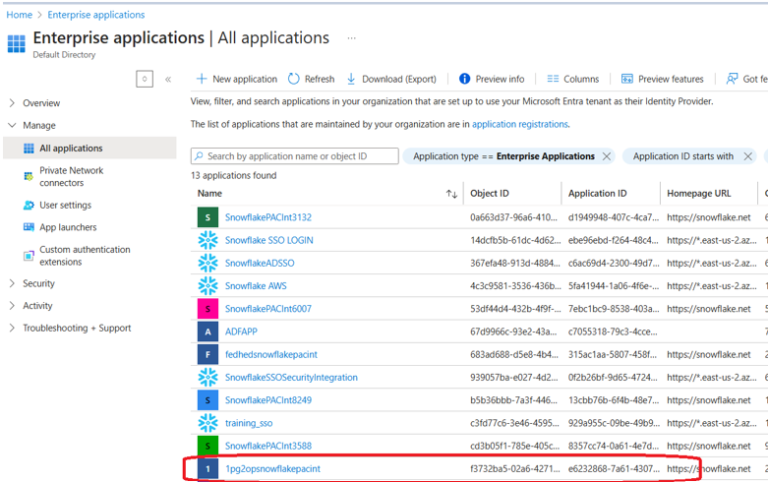Image resolution: width=768 pixels, height=482 pixels.
Task: Click Application ID e6232868-7a61-4307 cell
Action: tap(614, 469)
